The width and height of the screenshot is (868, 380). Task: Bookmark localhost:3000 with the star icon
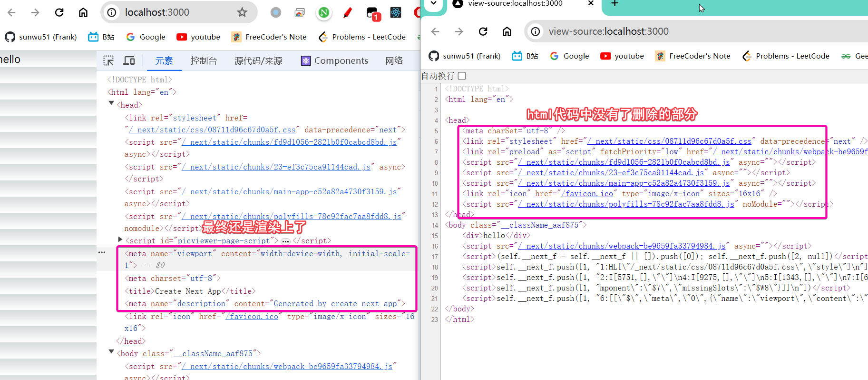point(242,12)
